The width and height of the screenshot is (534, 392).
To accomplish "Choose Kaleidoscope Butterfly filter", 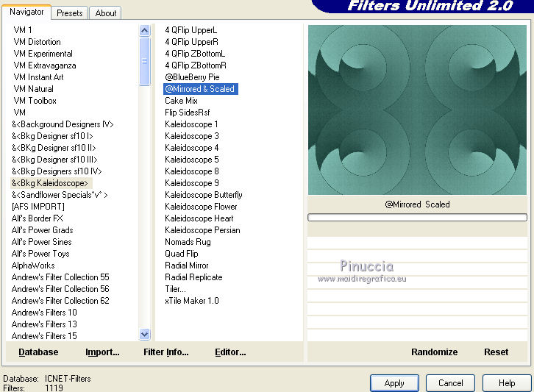I will click(x=204, y=195).
